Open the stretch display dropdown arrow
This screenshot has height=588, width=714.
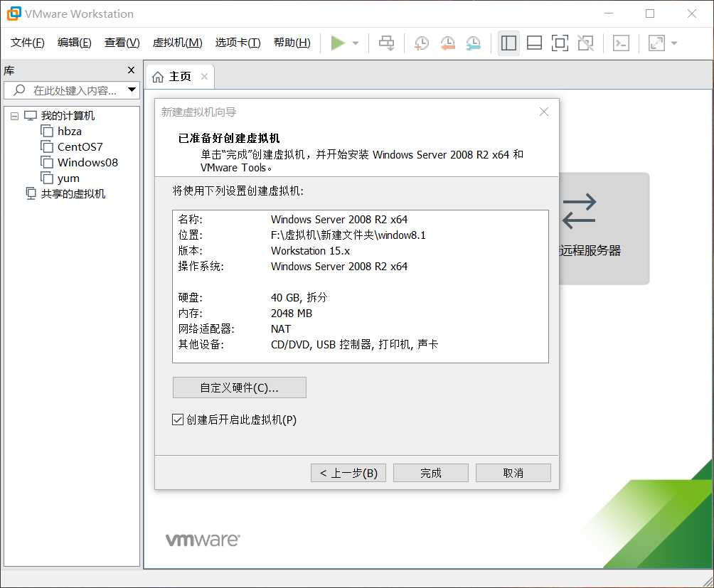(x=674, y=43)
